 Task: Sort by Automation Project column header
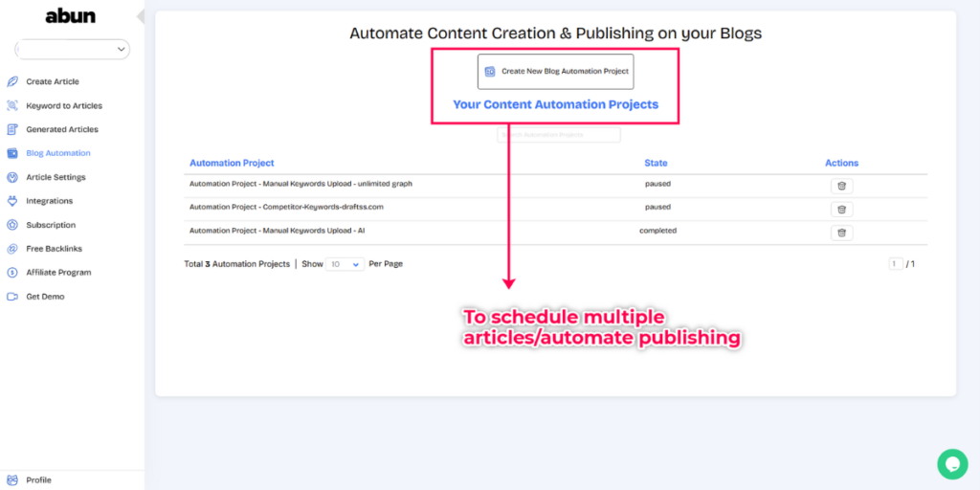click(232, 163)
